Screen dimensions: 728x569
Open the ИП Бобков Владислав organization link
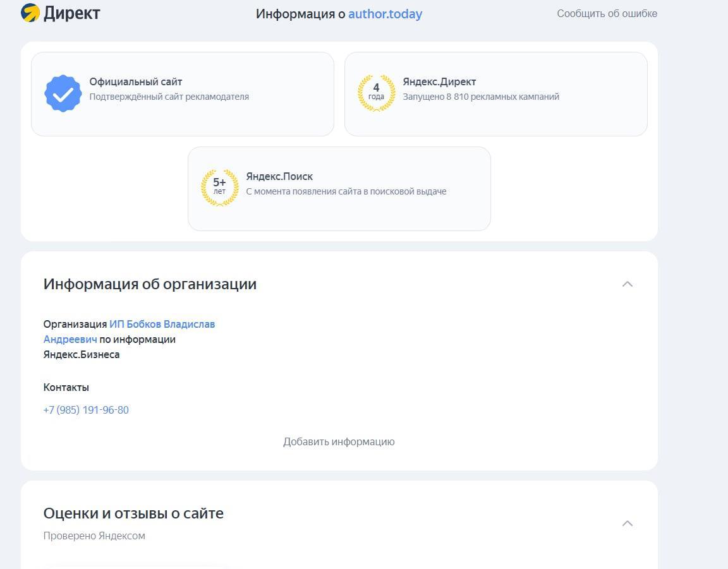point(162,324)
